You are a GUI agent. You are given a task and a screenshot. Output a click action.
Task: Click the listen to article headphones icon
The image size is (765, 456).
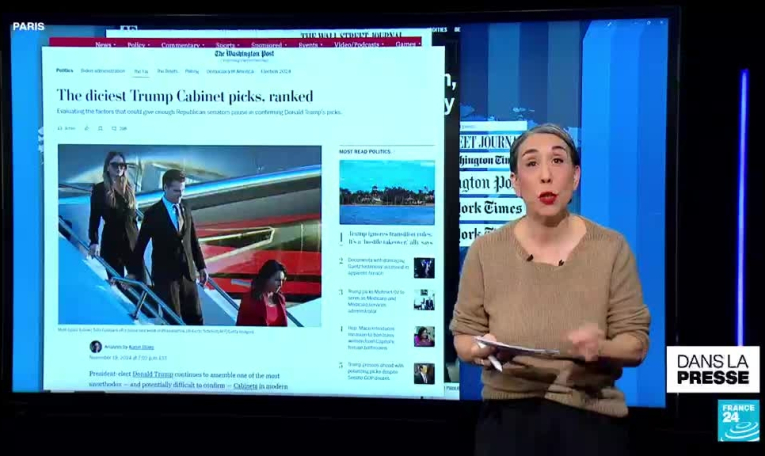coord(60,128)
